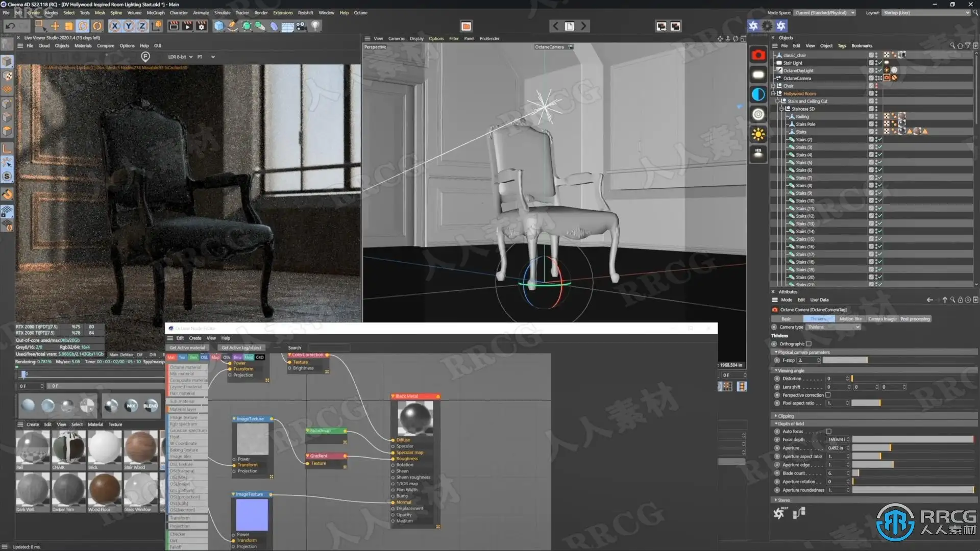Click the Octane camera icon in side palette
Viewport: 980px width, 551px height.
[758, 55]
